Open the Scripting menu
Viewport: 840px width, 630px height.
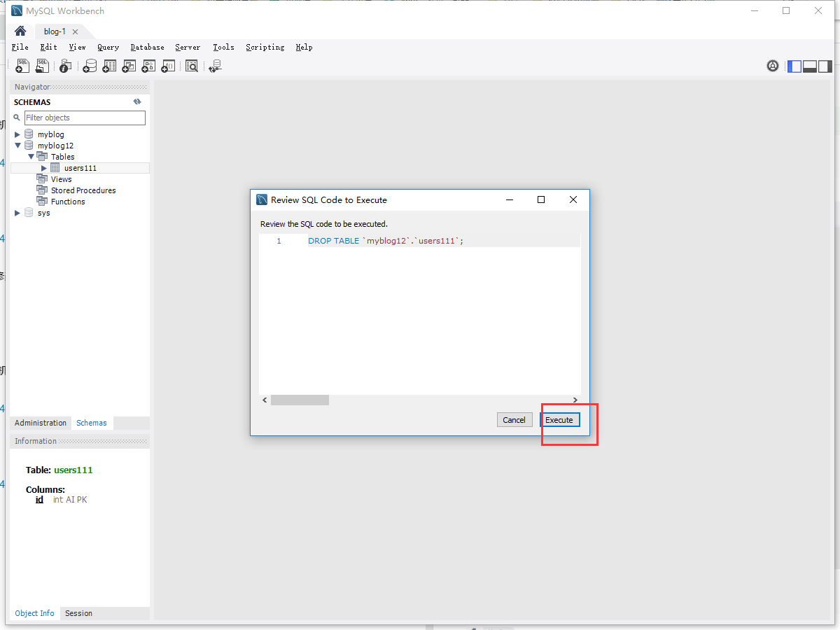click(265, 47)
